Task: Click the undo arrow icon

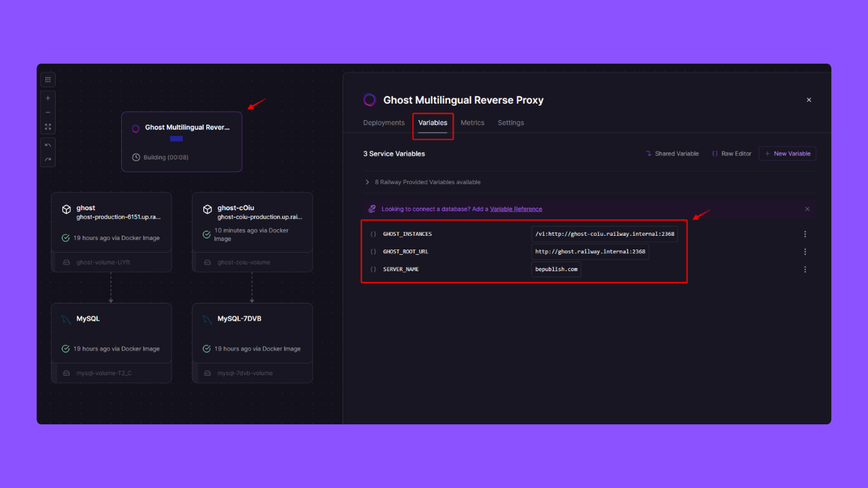Action: coord(47,144)
